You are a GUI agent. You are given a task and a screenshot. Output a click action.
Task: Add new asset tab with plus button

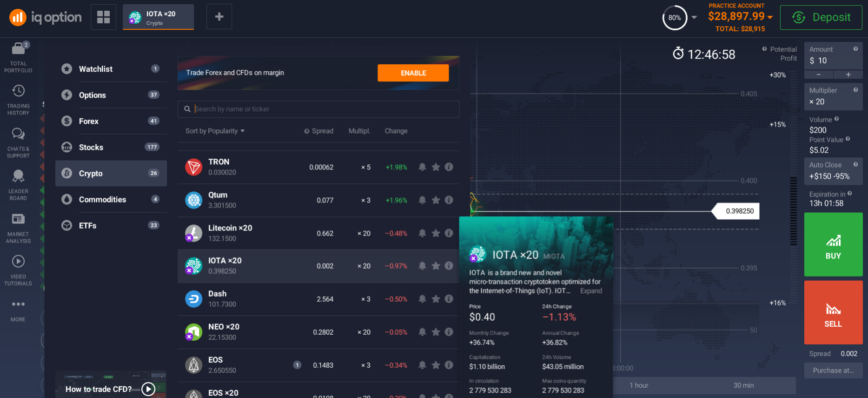[x=219, y=17]
